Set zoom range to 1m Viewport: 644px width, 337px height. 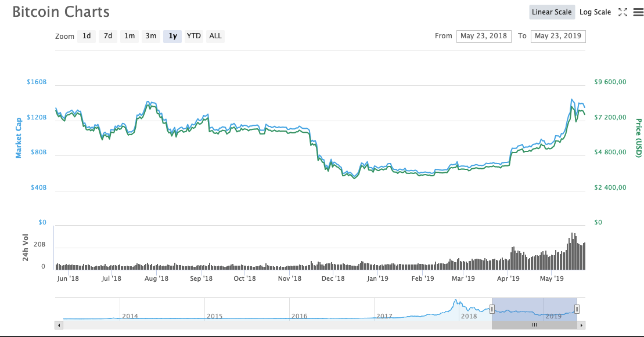(129, 36)
